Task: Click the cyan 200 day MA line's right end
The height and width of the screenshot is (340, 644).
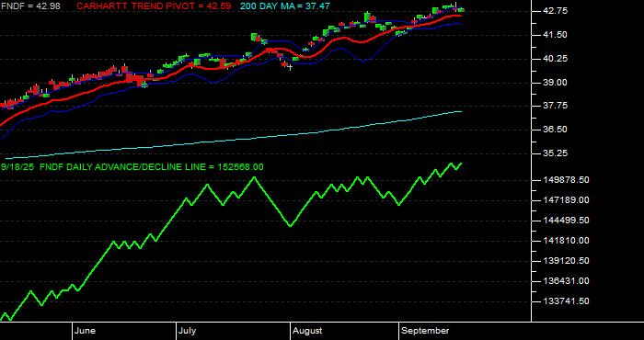Action: point(461,111)
